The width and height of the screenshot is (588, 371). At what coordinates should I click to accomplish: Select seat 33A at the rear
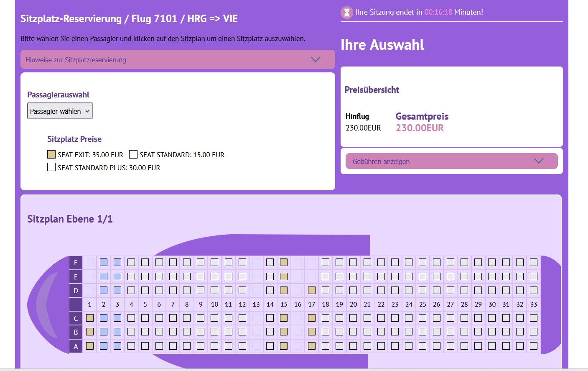point(534,346)
